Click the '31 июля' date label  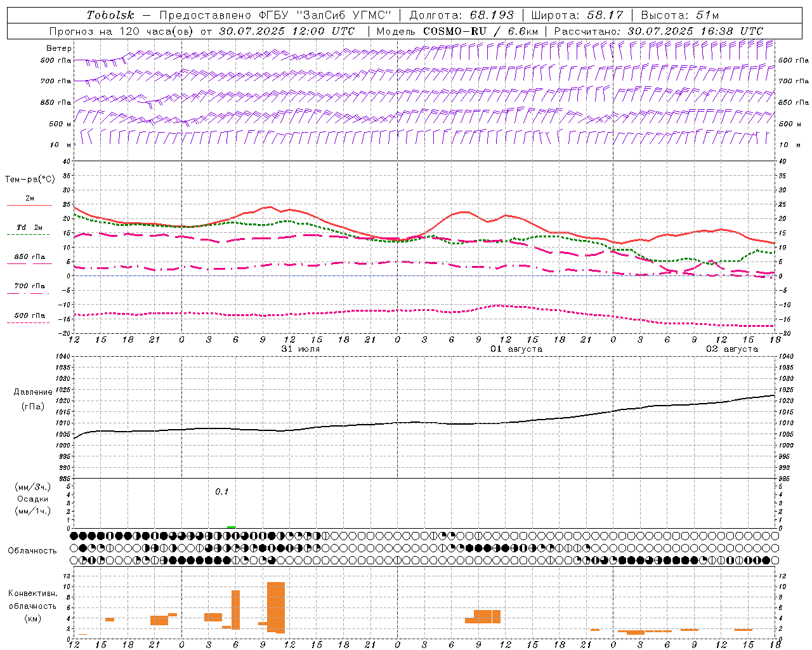click(301, 349)
